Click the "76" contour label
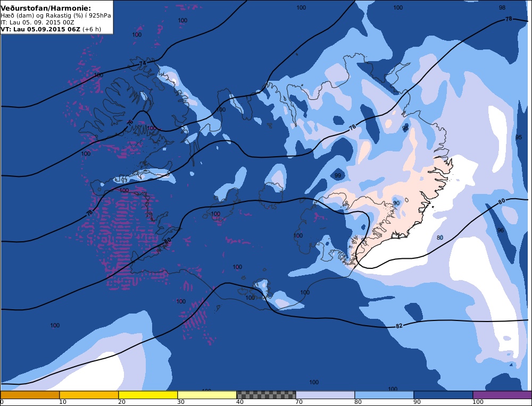Screen dimensions: 532x406 click(x=130, y=123)
